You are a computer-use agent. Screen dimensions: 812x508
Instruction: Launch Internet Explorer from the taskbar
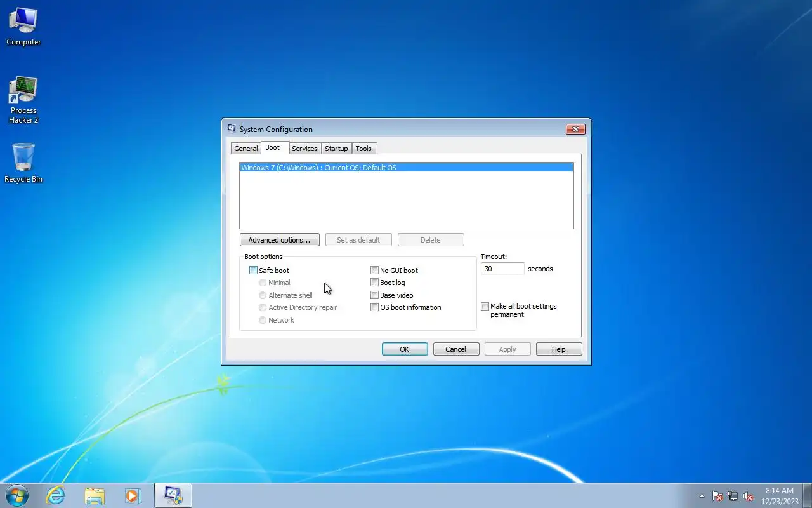(56, 495)
